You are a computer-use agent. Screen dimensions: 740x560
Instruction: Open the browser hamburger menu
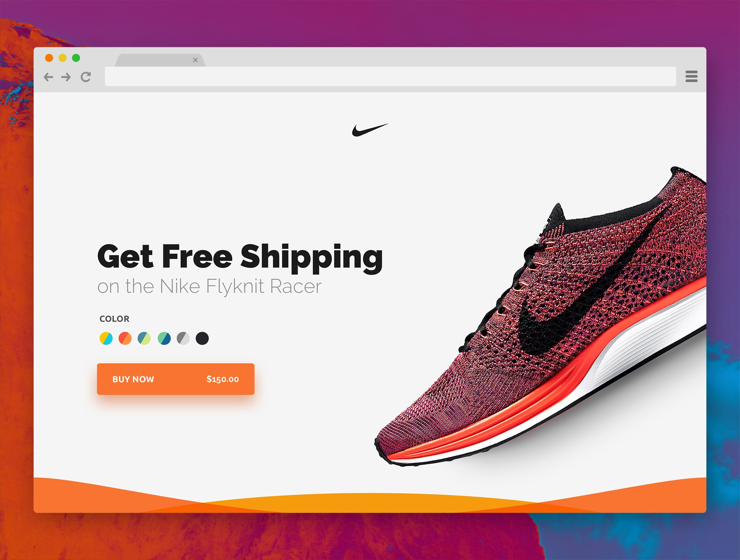691,77
